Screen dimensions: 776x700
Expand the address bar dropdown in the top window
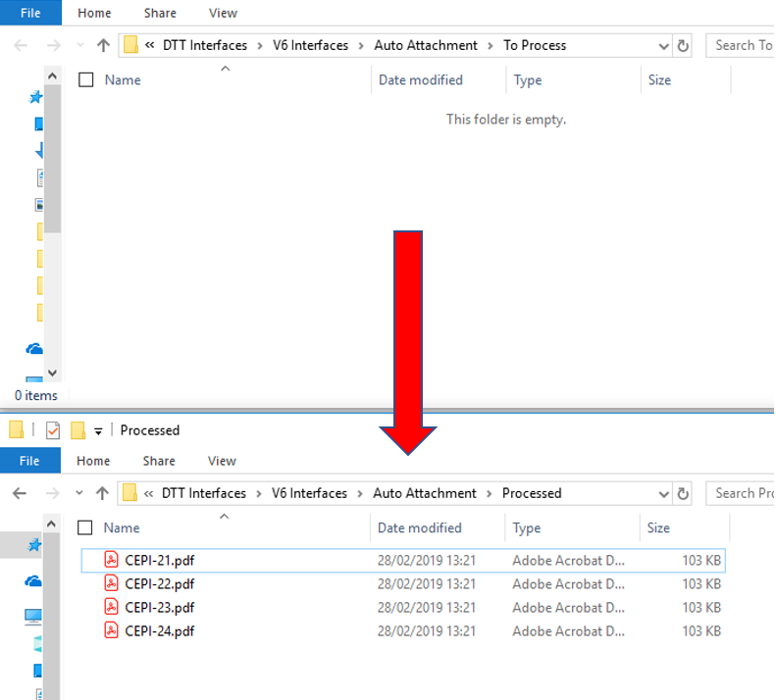point(663,45)
